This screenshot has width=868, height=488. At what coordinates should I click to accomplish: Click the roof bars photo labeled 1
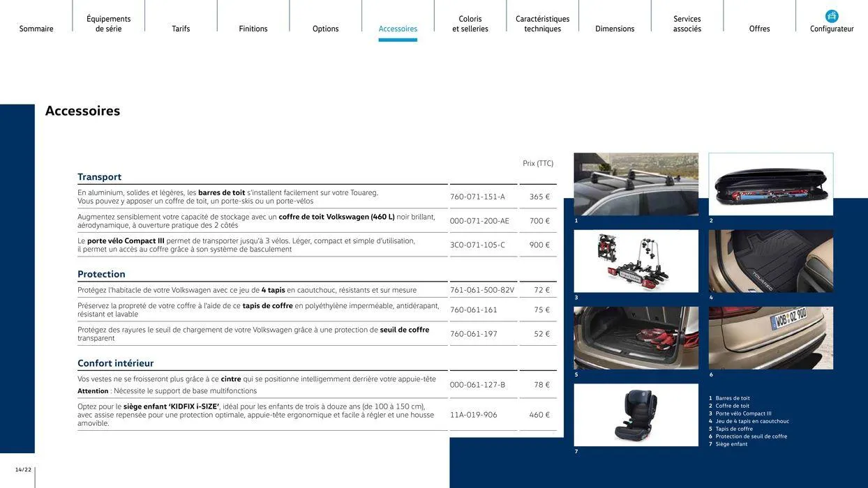[x=636, y=184]
